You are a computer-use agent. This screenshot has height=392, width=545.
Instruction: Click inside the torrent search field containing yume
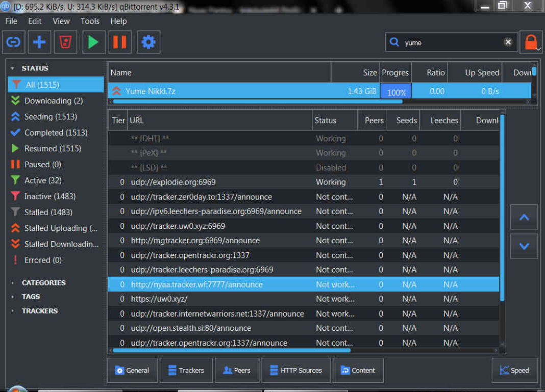[x=452, y=42]
